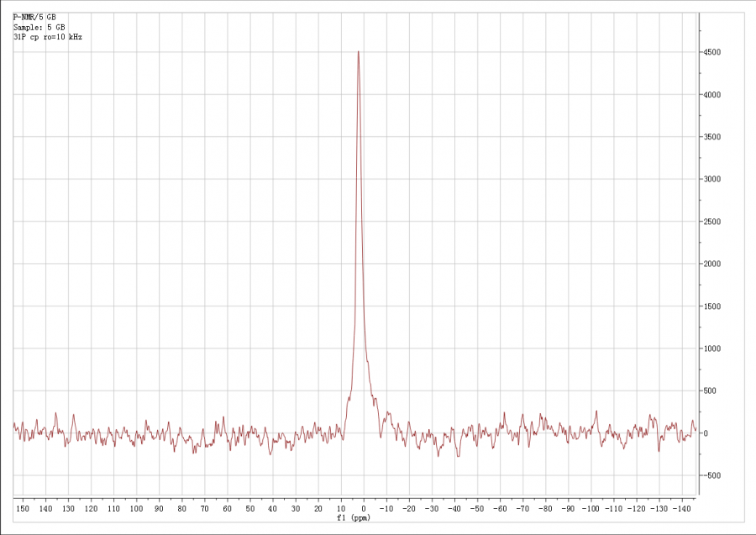Screen dimensions: 756x535
Task: Click the 3000 intensity axis label
Action: tap(712, 179)
